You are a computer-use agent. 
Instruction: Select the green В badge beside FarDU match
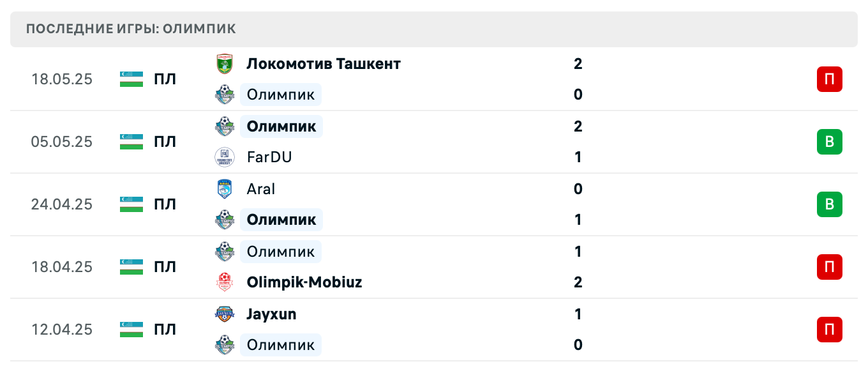pos(829,142)
